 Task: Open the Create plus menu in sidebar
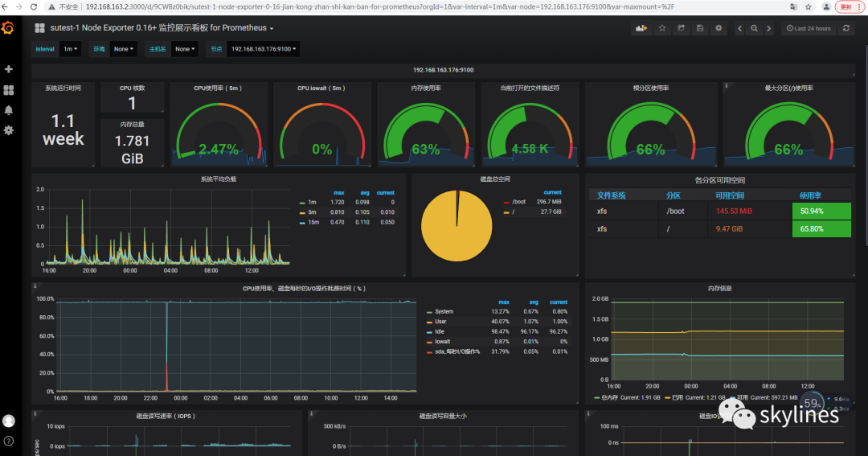(9, 70)
